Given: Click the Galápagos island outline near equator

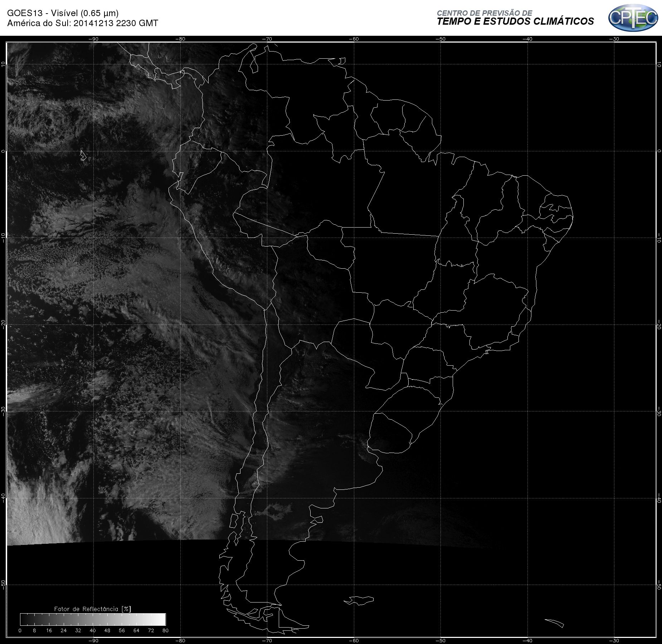Looking at the screenshot, I should pos(83,155).
